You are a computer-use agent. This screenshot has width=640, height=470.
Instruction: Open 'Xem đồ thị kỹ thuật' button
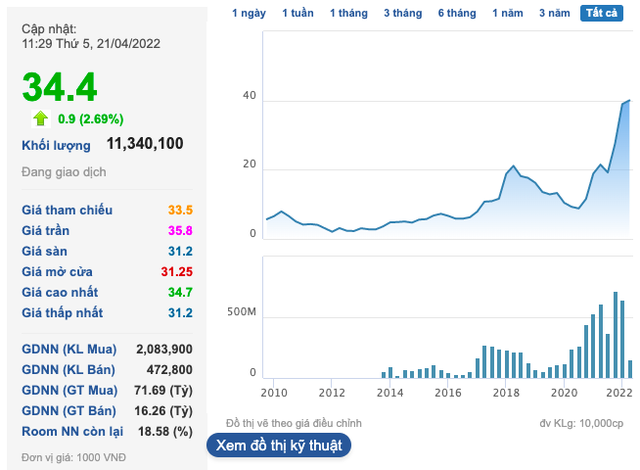tap(279, 445)
